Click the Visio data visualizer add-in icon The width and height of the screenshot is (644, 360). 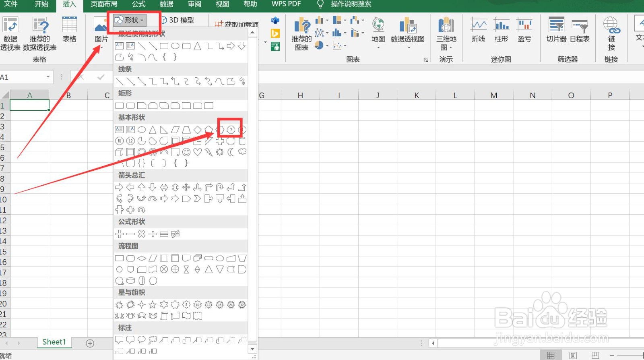(x=275, y=21)
